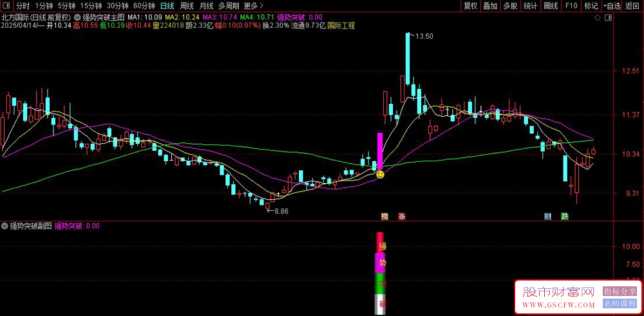
Task: Click the MA1: 10.09 value
Action: [x=144, y=17]
